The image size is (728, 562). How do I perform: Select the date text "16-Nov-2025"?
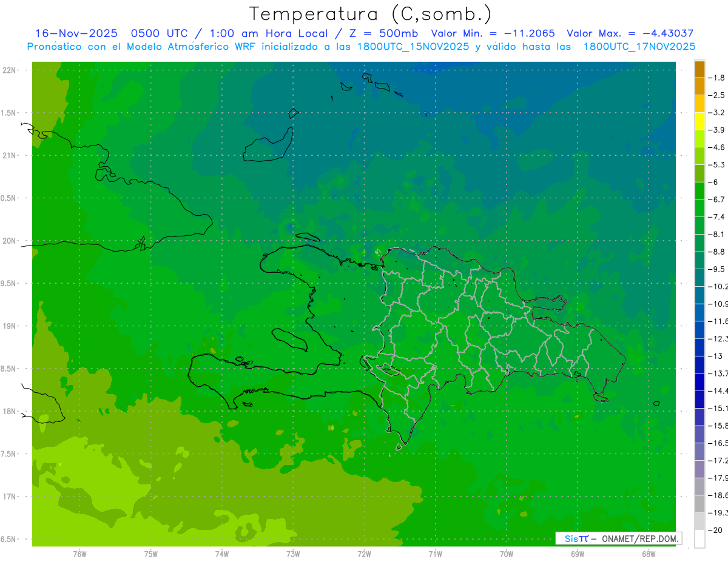76,33
